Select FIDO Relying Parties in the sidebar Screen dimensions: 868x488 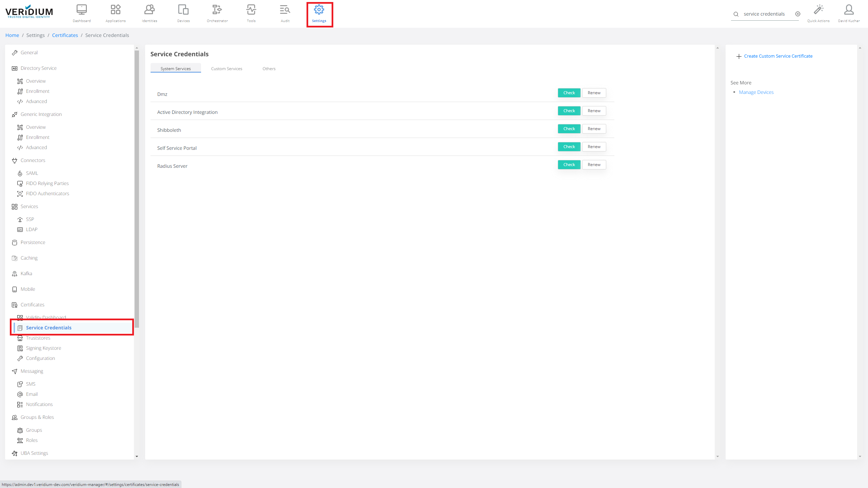coord(47,183)
